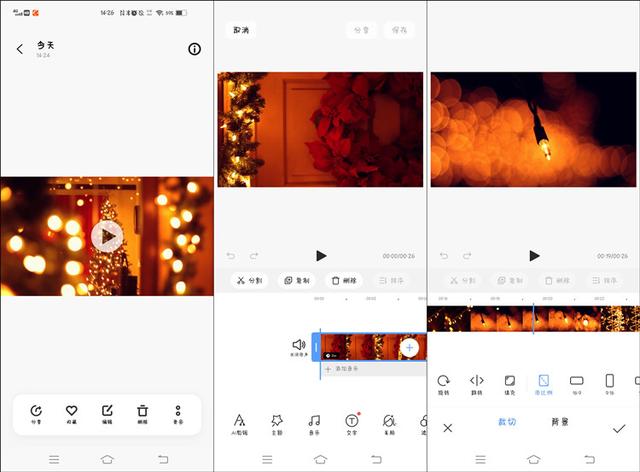Choose the rotate option in crop panel
Image resolution: width=640 pixels, height=472 pixels.
pyautogui.click(x=443, y=383)
